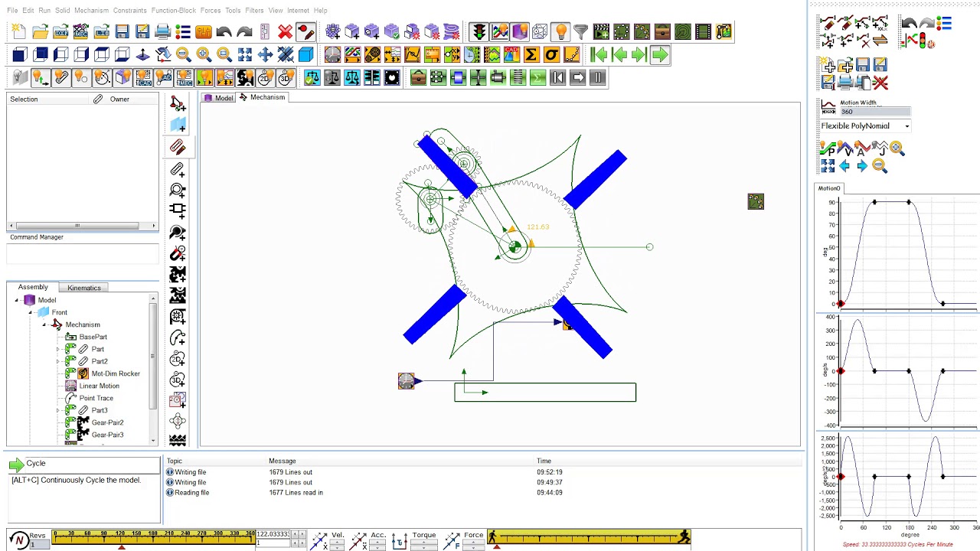This screenshot has height=551, width=980.
Task: Select the Add Trace-Point tool
Action: [178, 337]
